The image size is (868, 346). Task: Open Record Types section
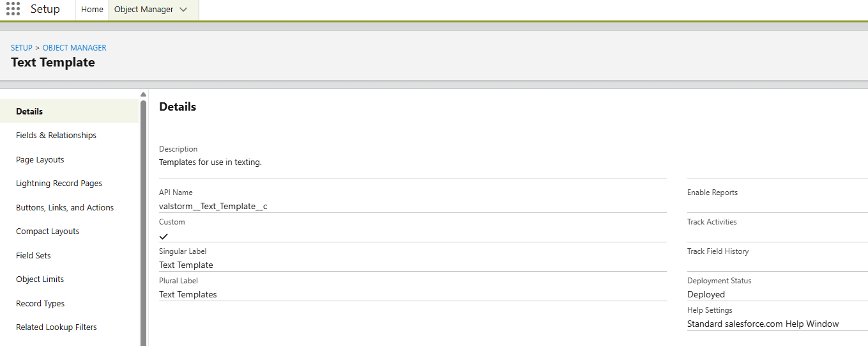40,303
